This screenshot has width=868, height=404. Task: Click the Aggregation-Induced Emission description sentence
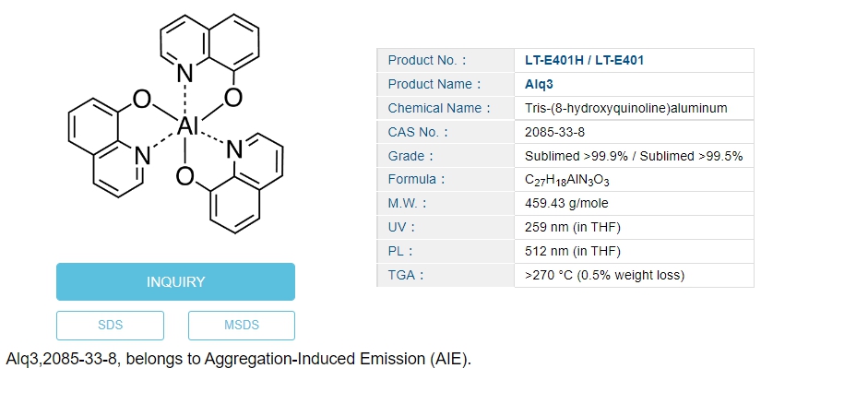tap(239, 359)
